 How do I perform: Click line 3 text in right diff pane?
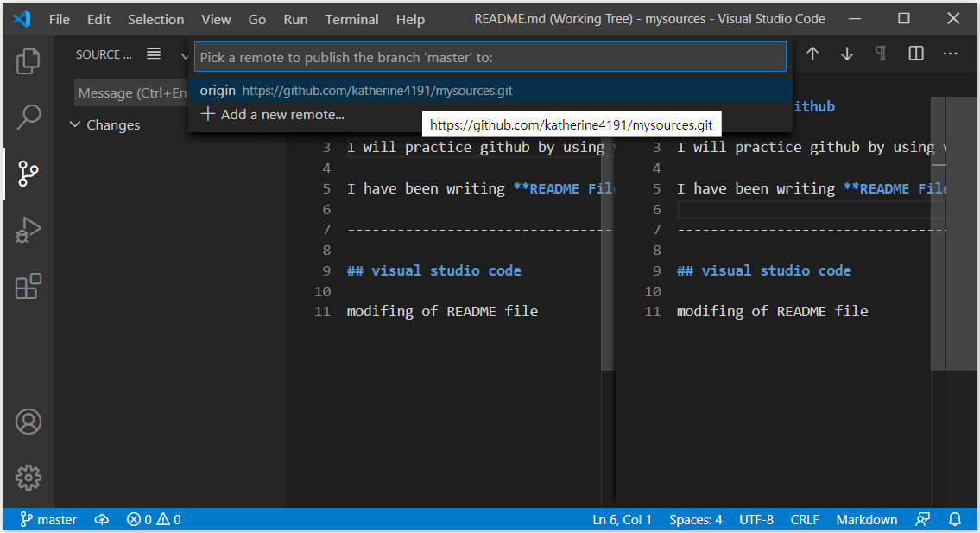(x=812, y=148)
